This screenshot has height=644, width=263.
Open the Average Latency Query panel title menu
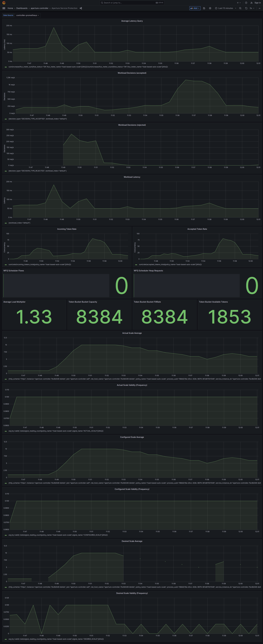[132, 21]
